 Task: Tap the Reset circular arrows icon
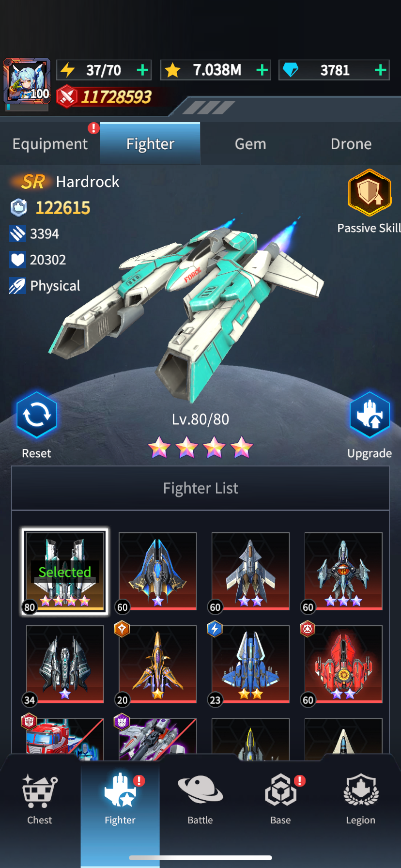(36, 415)
